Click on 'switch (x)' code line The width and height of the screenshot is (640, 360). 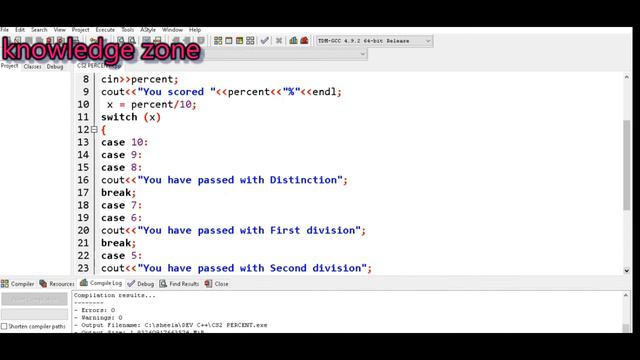pyautogui.click(x=131, y=117)
